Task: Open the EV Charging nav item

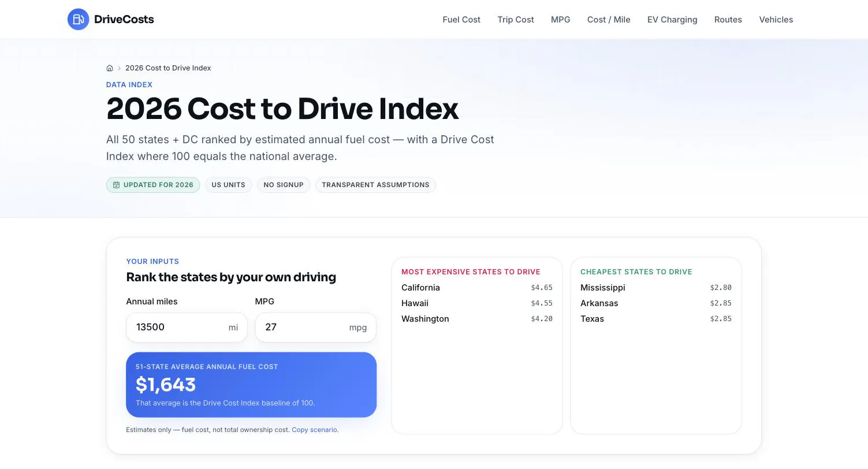Action: pyautogui.click(x=672, y=19)
